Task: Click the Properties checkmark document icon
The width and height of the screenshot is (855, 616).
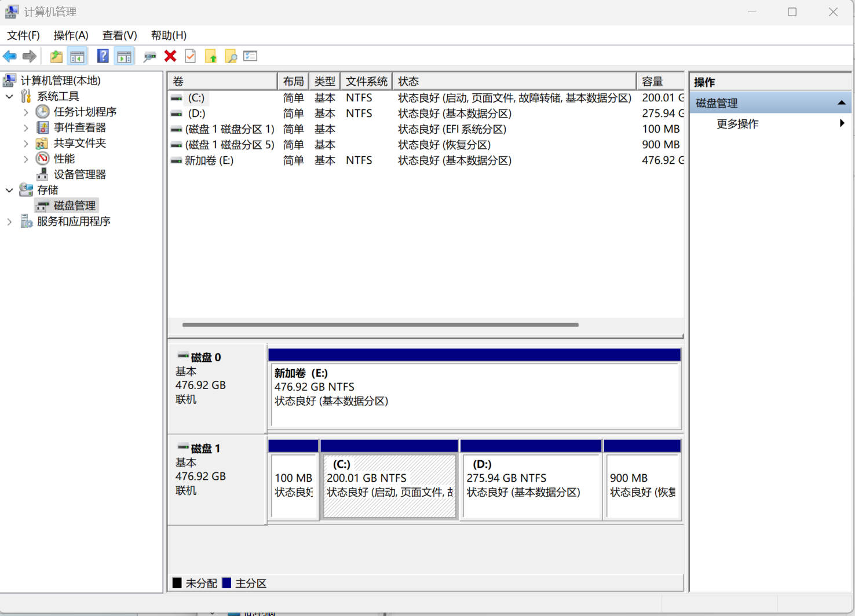Action: 190,56
